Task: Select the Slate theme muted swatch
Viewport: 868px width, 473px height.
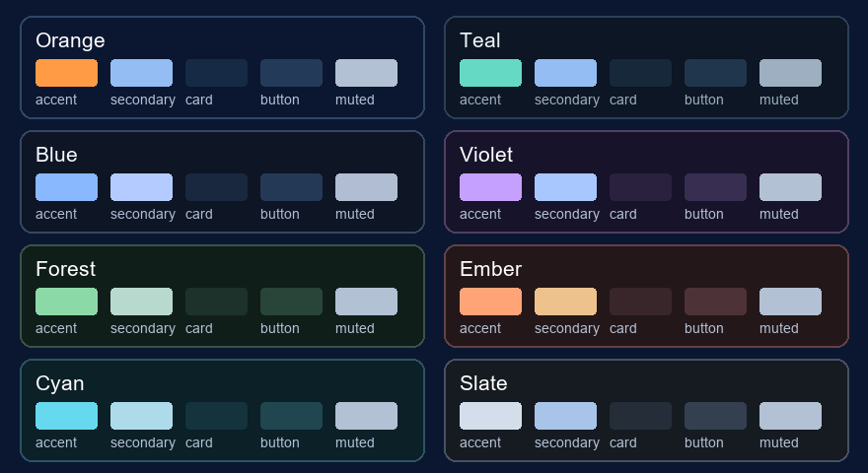Action: [x=790, y=416]
